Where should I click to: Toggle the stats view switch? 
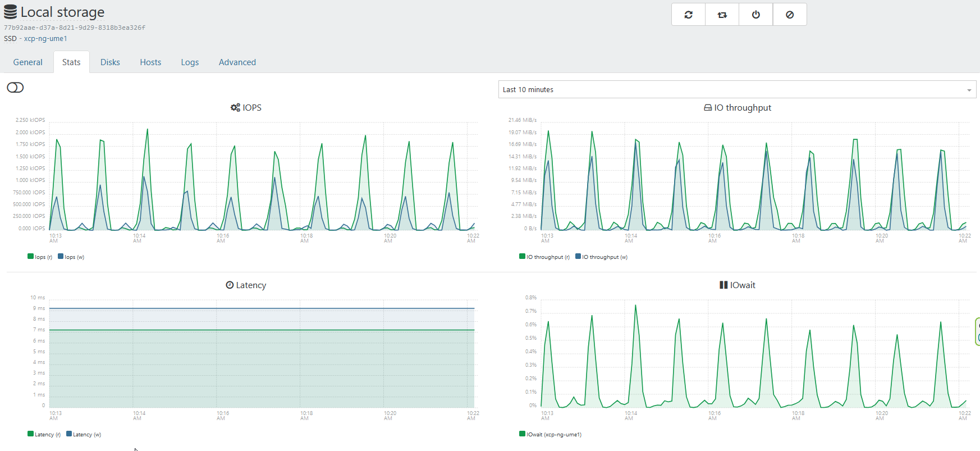(x=15, y=88)
